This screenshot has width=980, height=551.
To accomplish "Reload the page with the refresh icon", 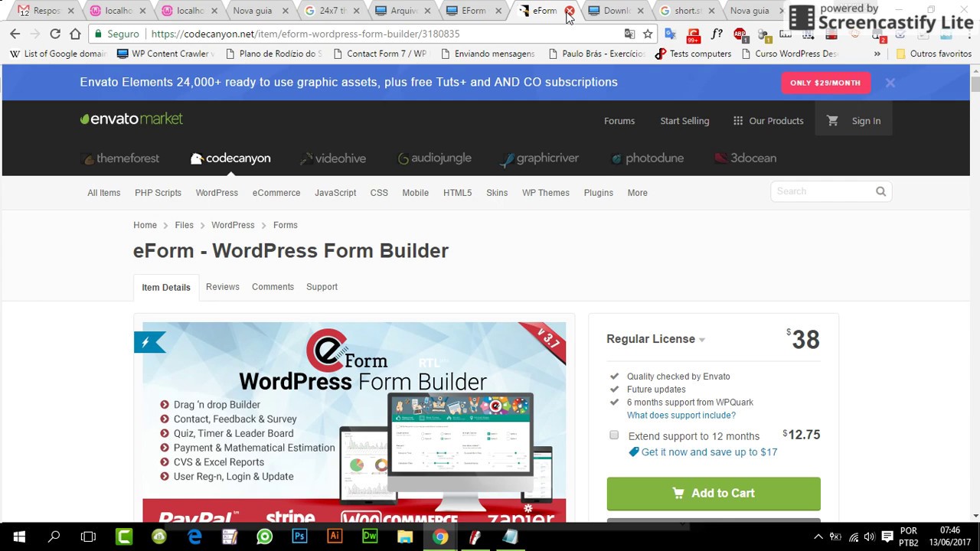I will coord(55,34).
